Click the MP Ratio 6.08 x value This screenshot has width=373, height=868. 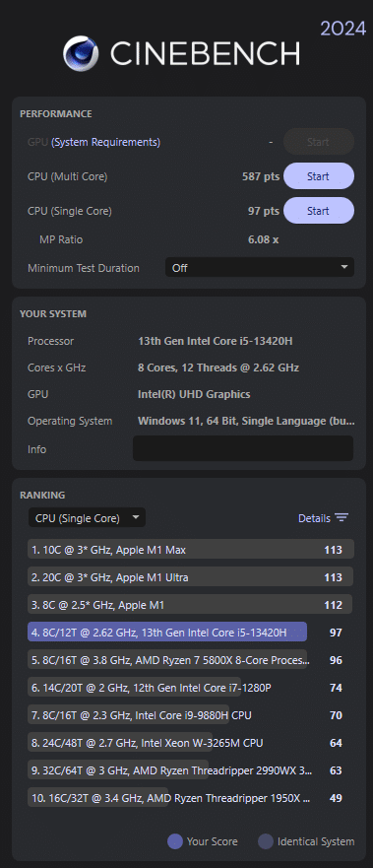[264, 239]
